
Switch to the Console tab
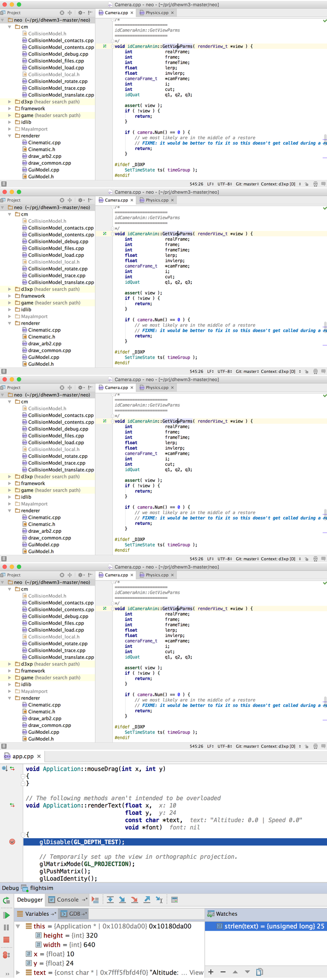click(68, 900)
